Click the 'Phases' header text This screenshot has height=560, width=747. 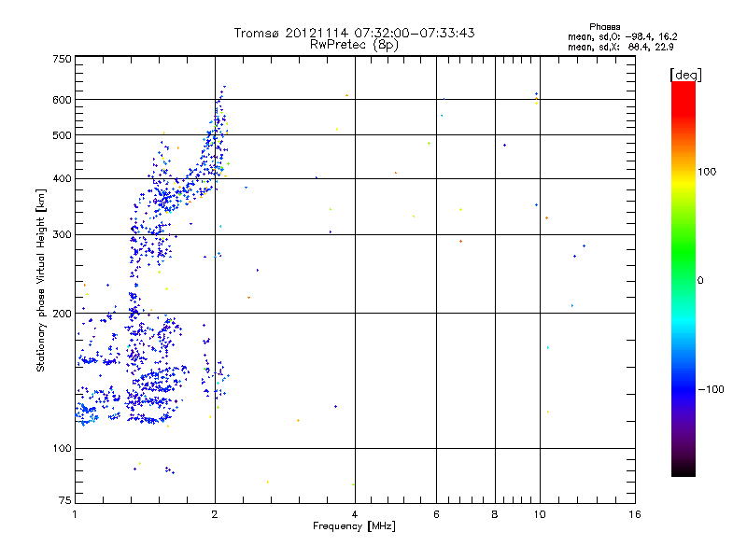(604, 27)
